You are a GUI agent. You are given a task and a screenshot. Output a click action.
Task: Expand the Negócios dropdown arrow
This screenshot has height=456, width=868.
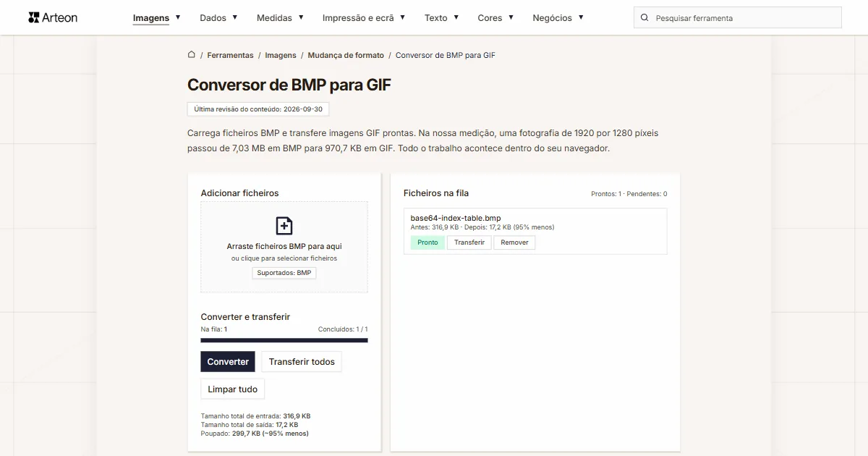click(581, 17)
